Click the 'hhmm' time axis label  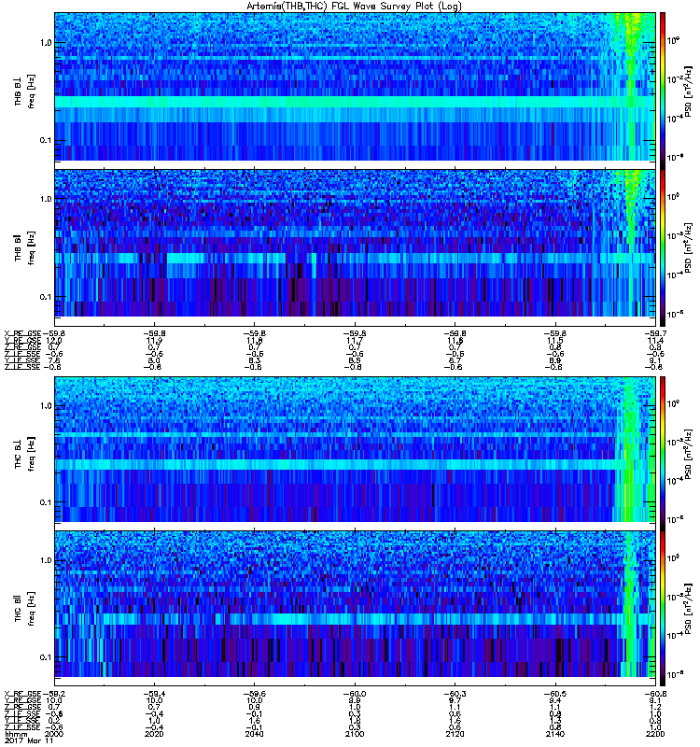tap(16, 734)
